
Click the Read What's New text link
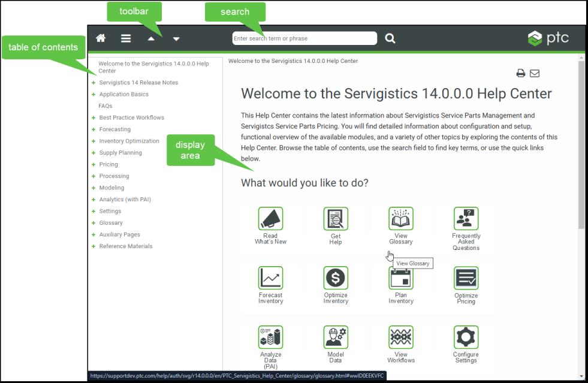click(270, 239)
